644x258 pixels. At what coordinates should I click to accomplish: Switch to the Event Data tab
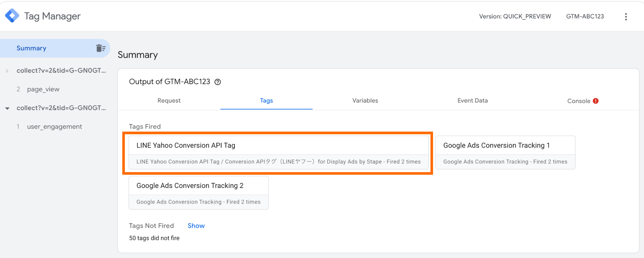[x=473, y=100]
